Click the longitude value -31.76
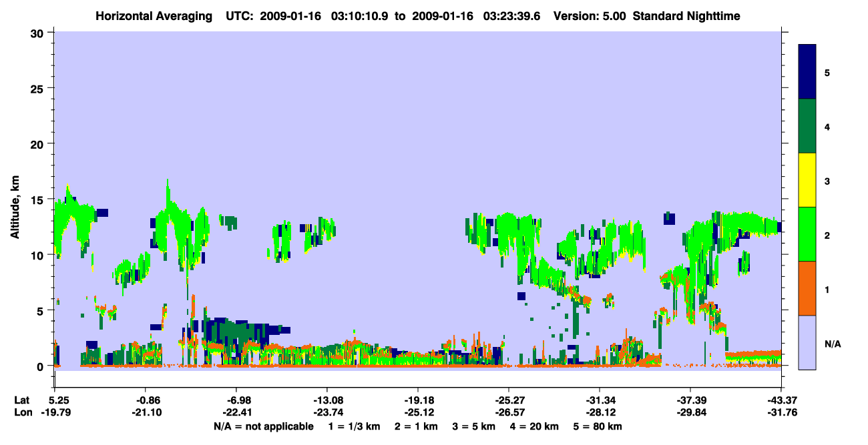 tap(781, 412)
